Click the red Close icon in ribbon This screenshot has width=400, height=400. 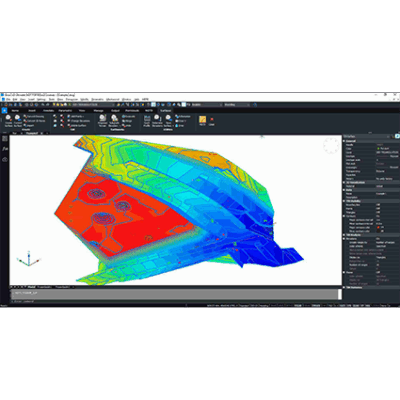coord(212,119)
